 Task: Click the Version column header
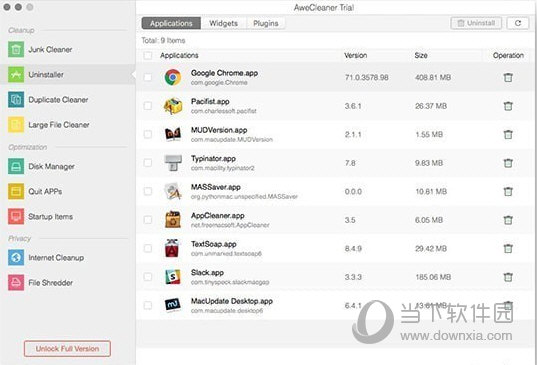[355, 55]
